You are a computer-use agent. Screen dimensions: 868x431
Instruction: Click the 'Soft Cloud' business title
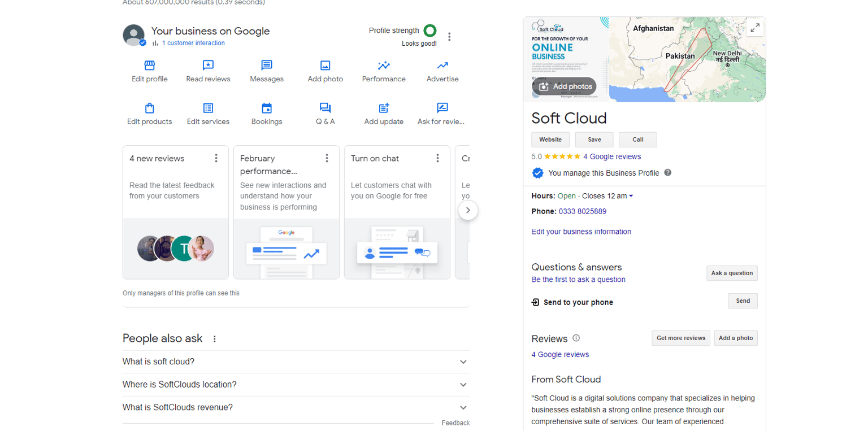569,118
